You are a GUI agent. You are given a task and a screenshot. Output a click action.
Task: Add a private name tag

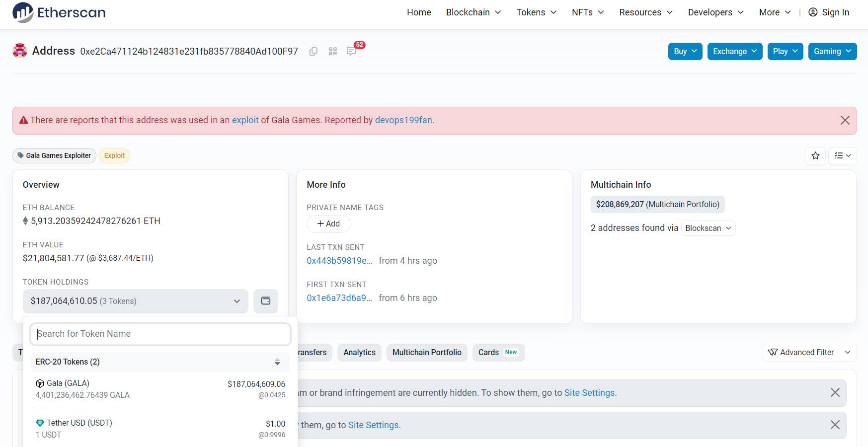pyautogui.click(x=328, y=224)
